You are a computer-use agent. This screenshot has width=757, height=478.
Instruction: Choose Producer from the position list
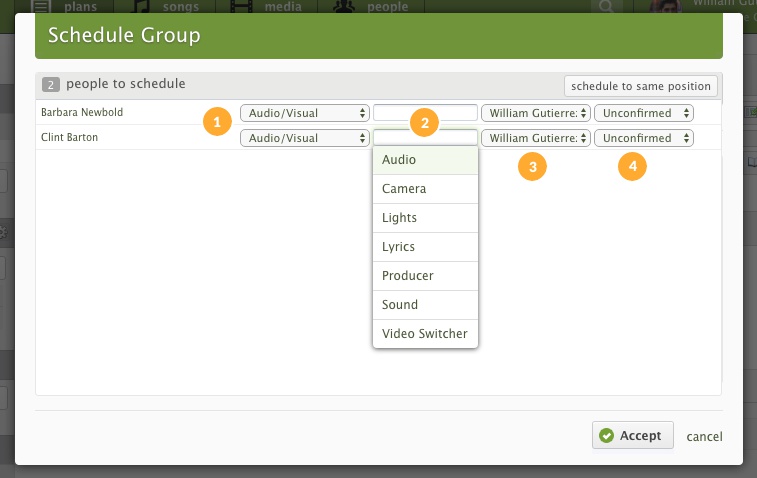[425, 276]
